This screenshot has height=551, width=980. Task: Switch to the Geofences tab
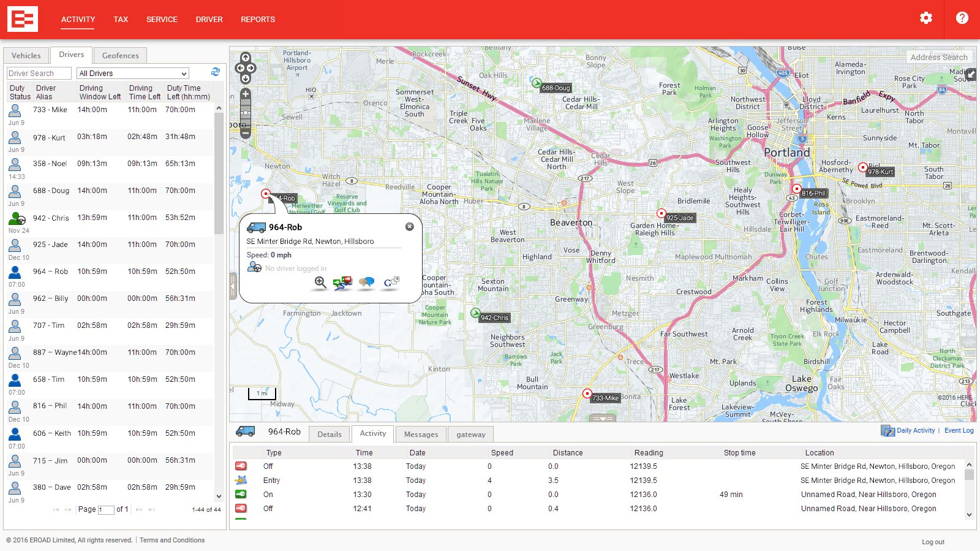pos(120,56)
